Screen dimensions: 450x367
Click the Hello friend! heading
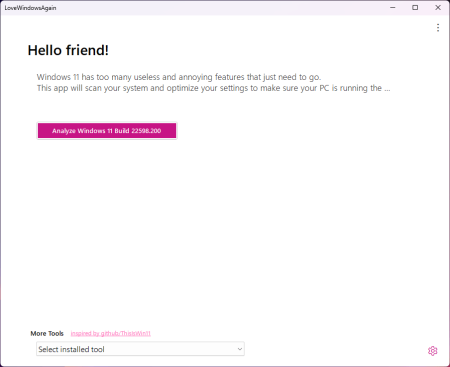click(x=68, y=50)
